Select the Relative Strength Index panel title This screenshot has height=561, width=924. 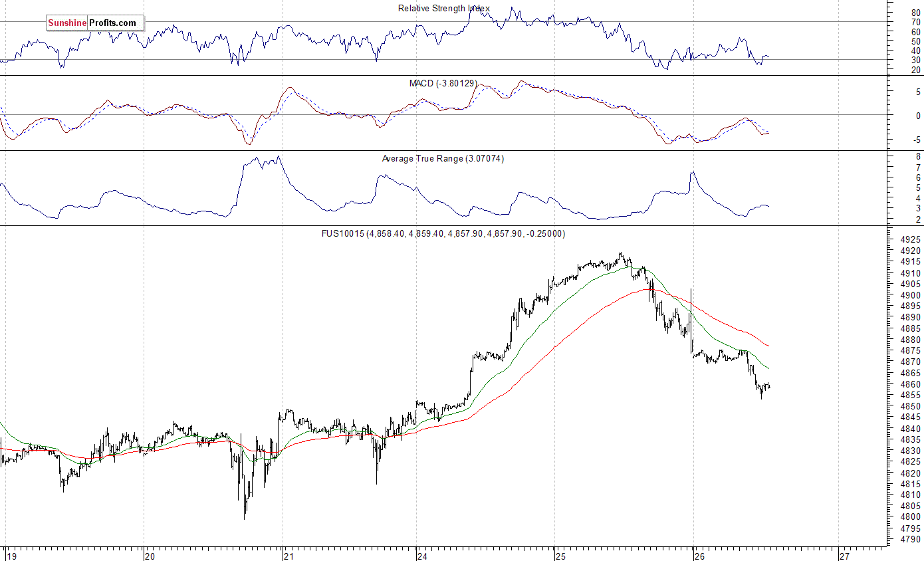tap(443, 9)
